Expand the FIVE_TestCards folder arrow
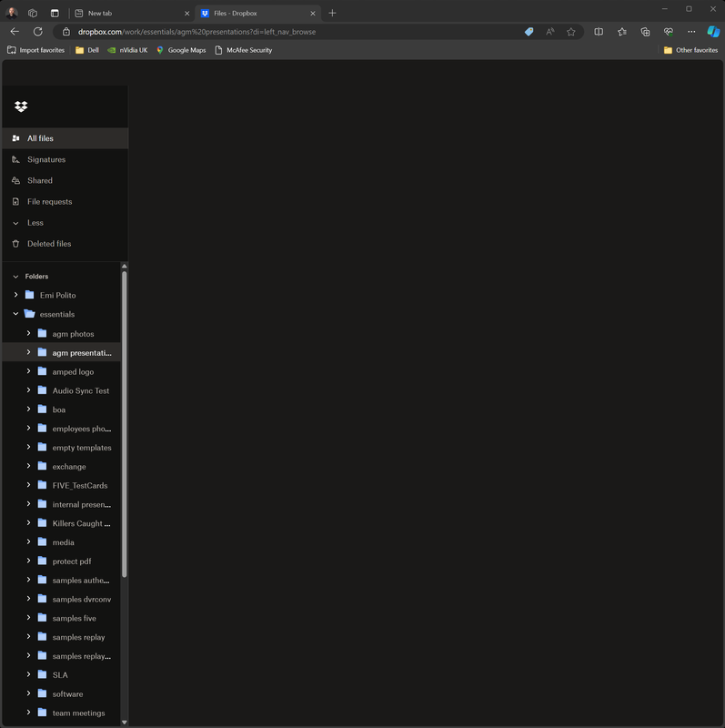Viewport: 725px width, 728px height. 28,485
